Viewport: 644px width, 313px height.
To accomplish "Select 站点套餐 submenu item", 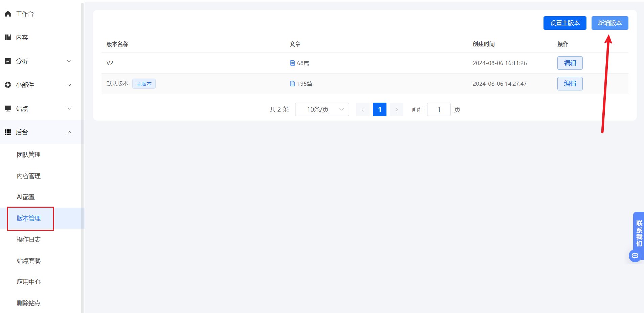I will tap(29, 261).
